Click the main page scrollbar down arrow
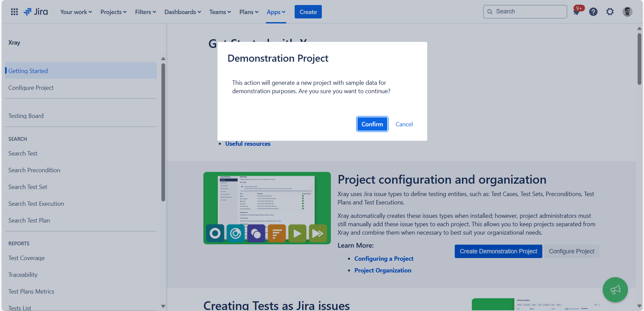Screen dimensions: 644x311 click(639, 306)
